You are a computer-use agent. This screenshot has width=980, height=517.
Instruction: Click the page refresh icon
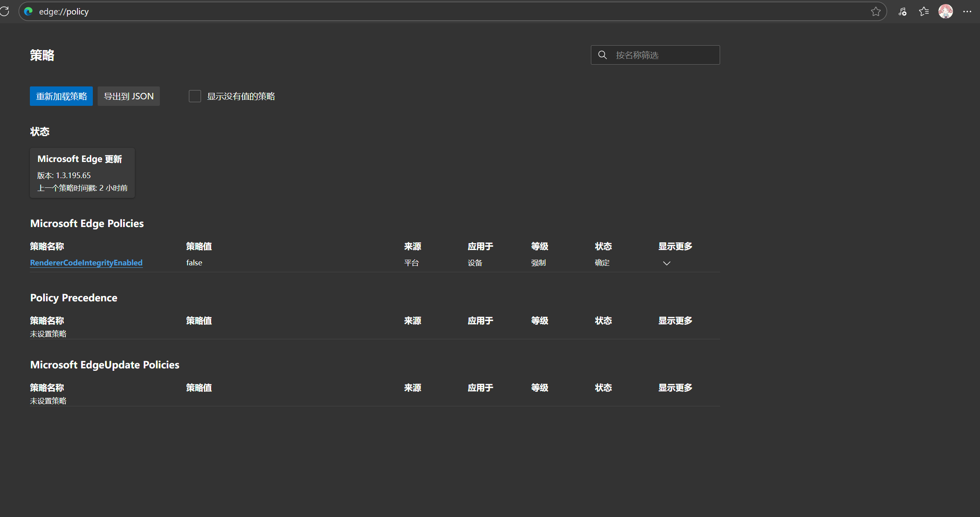click(x=4, y=11)
